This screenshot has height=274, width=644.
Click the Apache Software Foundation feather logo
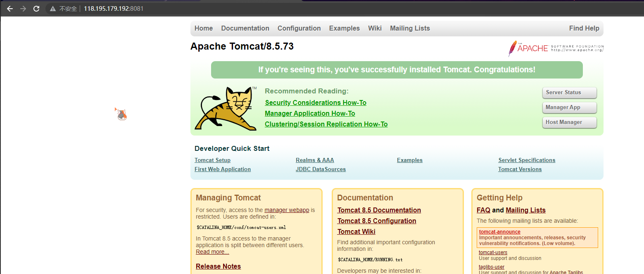click(x=556, y=48)
